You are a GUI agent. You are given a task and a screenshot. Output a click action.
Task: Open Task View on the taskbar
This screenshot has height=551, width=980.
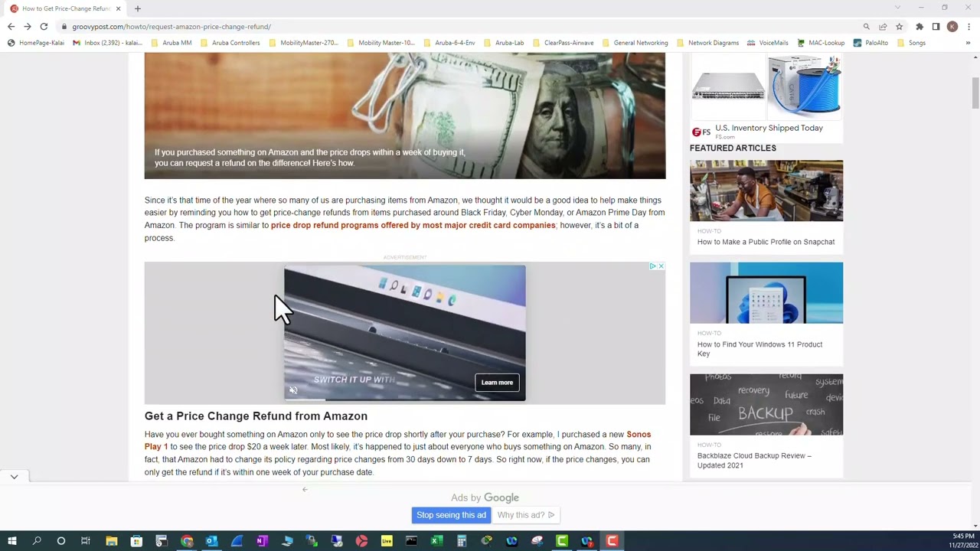(x=86, y=542)
